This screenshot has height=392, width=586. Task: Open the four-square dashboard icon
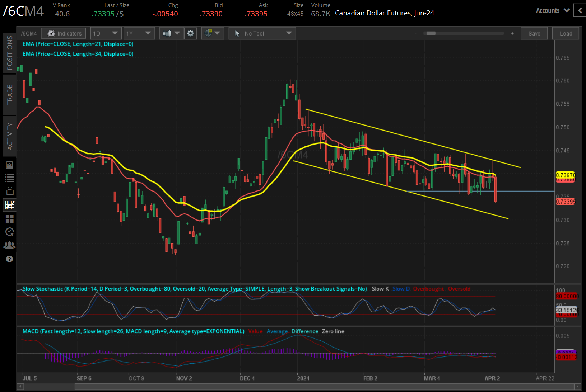[10, 218]
